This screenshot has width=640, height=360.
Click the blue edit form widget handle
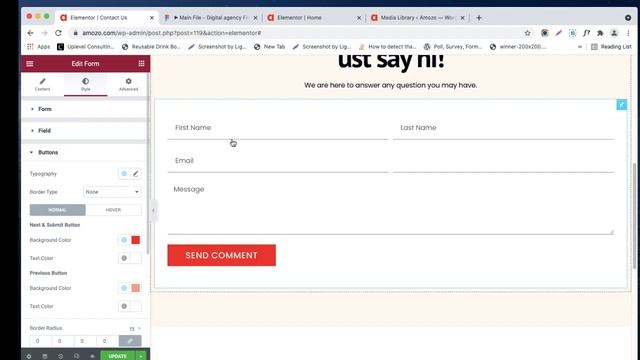pyautogui.click(x=622, y=104)
